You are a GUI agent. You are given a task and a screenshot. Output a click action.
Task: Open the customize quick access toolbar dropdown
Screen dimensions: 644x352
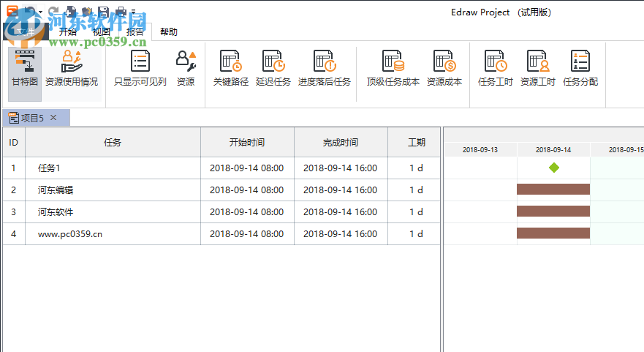pos(134,12)
